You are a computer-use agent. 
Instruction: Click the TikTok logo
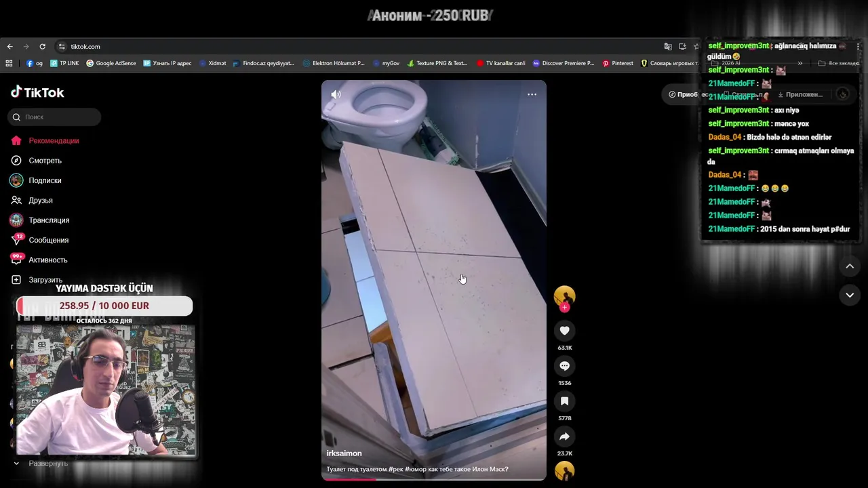37,92
